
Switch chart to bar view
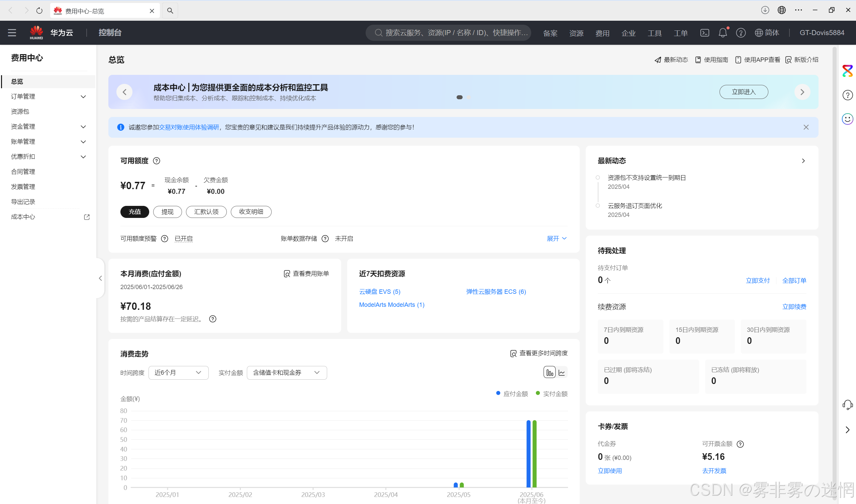pos(549,373)
